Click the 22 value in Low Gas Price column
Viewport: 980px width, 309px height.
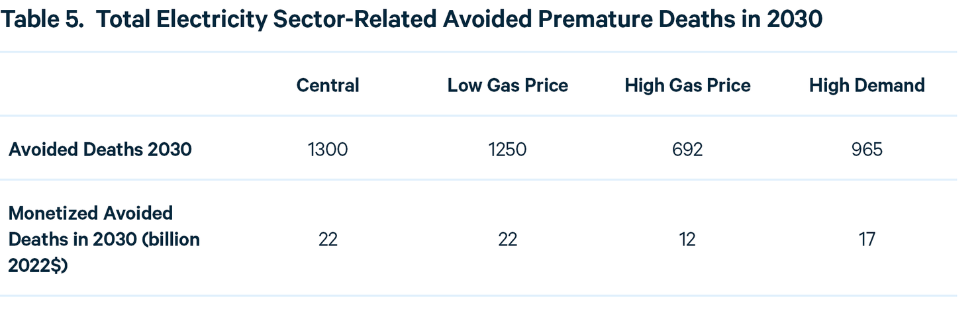pos(507,239)
